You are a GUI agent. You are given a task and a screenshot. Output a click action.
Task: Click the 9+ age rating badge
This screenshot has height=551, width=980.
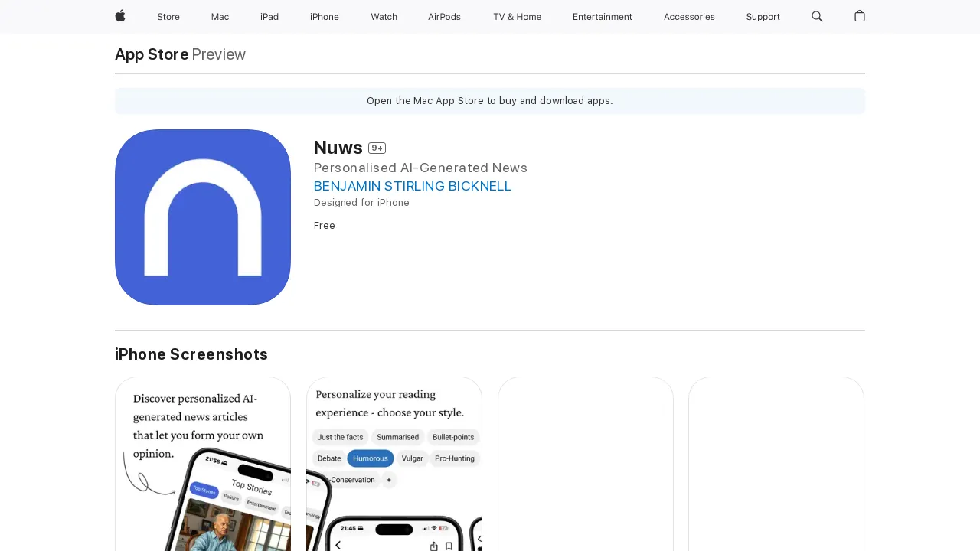click(377, 148)
